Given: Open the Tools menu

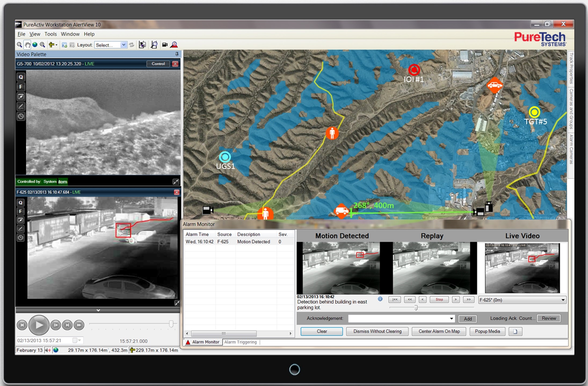Looking at the screenshot, I should tap(50, 34).
